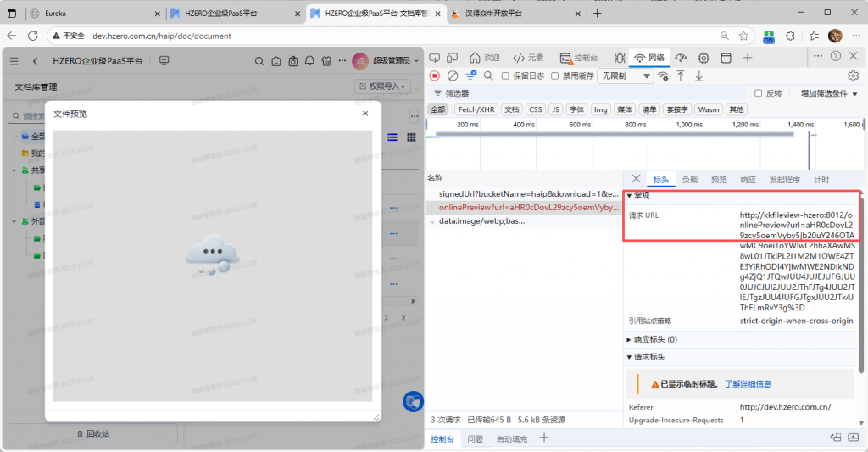The width and height of the screenshot is (868, 452).
Task: Check the 反转 filter checkbox
Action: pos(757,93)
